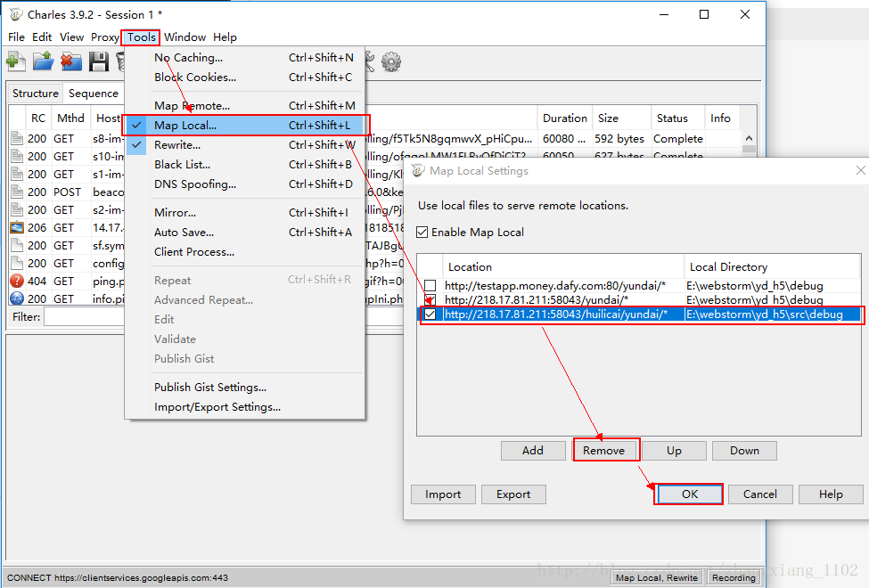Open Import/Export Settings... from the menu

[x=244, y=407]
